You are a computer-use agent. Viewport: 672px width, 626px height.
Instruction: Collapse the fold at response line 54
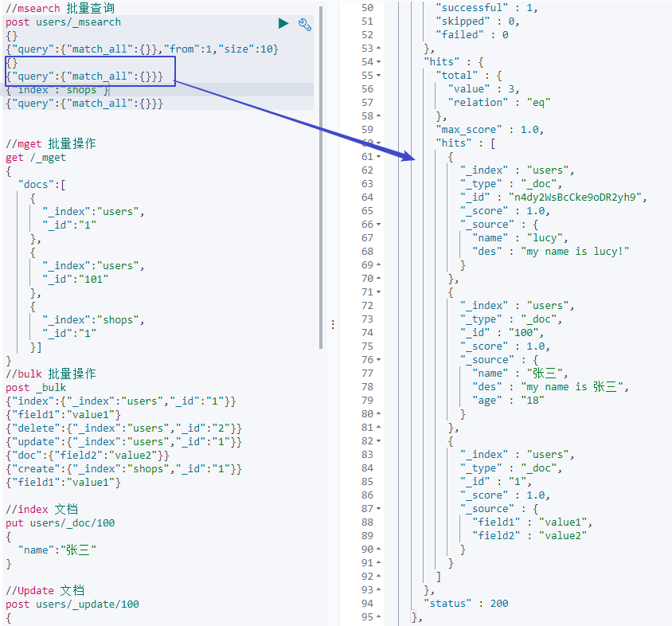(378, 62)
